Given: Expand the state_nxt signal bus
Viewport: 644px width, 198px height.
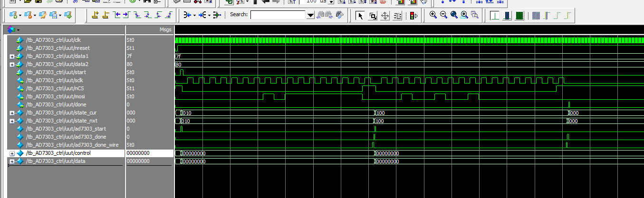Looking at the screenshot, I should 12,121.
